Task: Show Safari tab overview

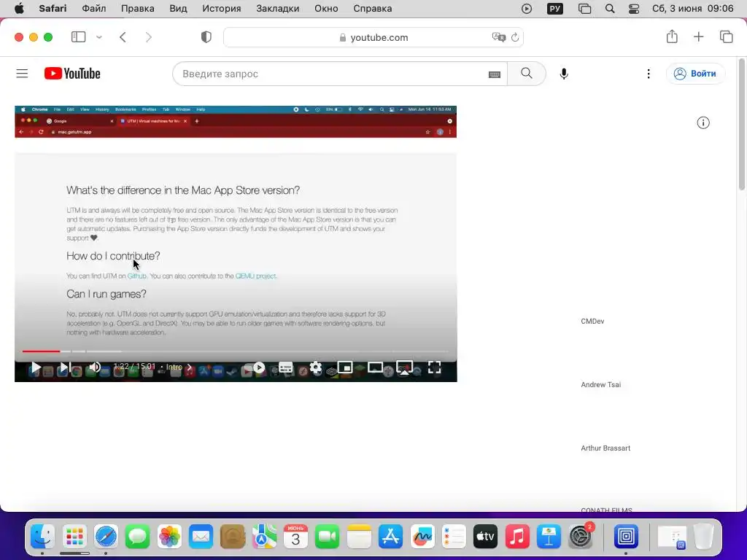Action: click(x=726, y=36)
